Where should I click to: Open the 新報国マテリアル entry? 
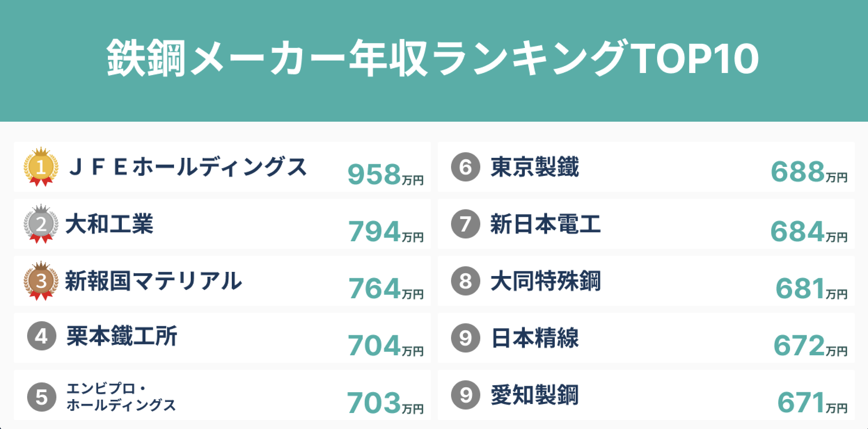(x=153, y=281)
